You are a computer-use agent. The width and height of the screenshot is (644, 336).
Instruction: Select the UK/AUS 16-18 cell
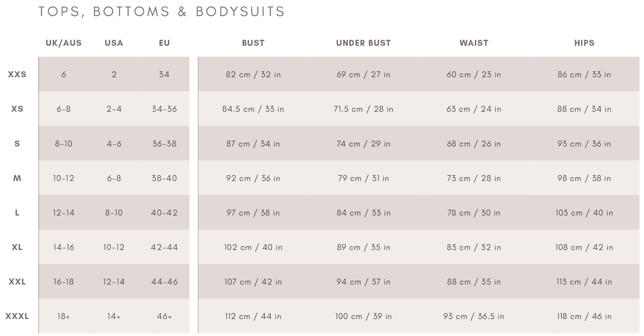click(64, 282)
